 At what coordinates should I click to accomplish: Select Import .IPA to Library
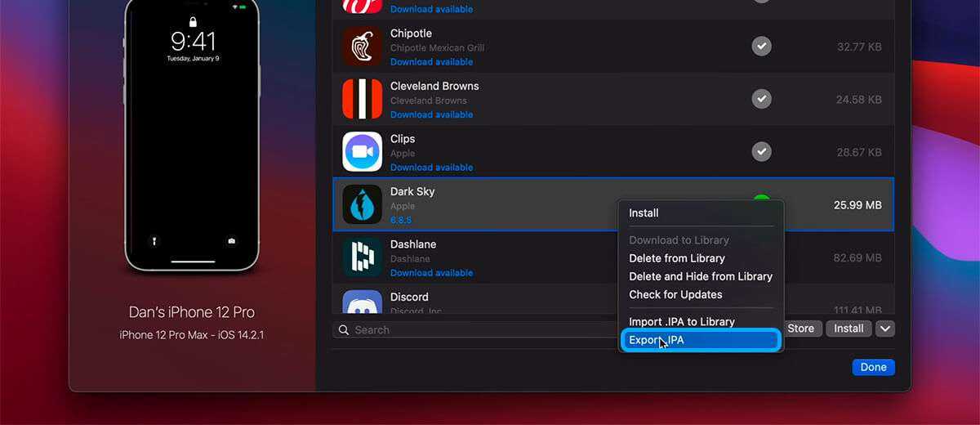point(681,321)
